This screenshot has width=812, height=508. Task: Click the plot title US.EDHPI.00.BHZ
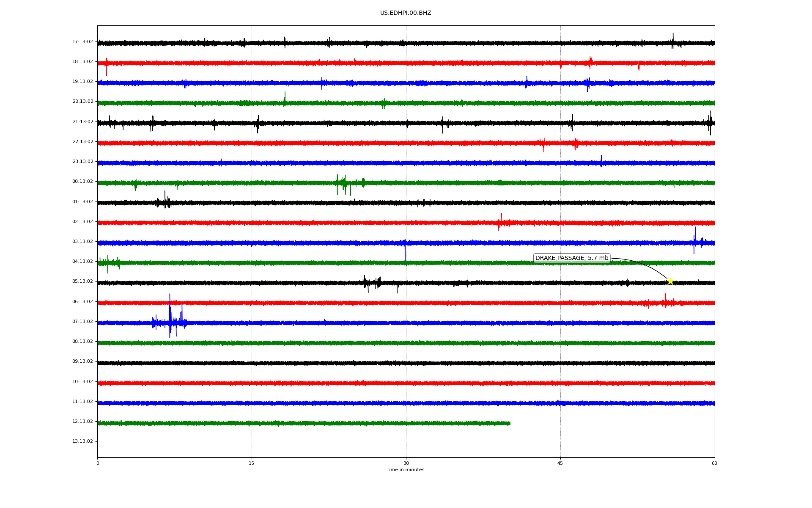click(x=406, y=13)
